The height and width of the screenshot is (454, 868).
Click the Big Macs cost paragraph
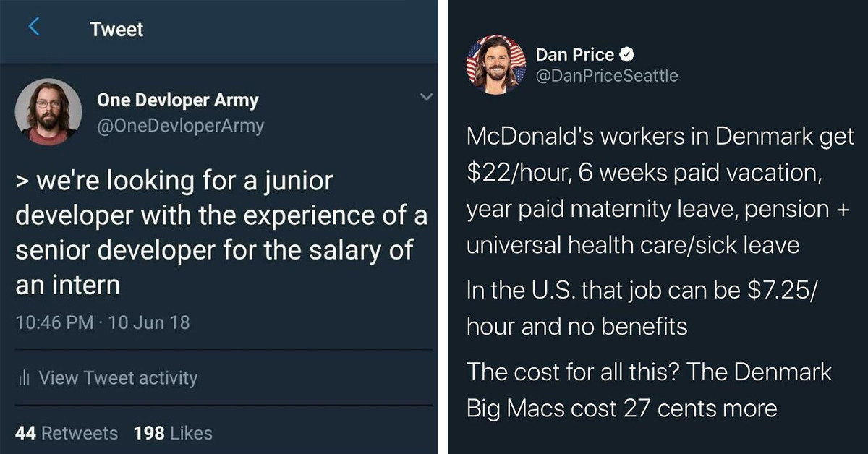pos(649,390)
